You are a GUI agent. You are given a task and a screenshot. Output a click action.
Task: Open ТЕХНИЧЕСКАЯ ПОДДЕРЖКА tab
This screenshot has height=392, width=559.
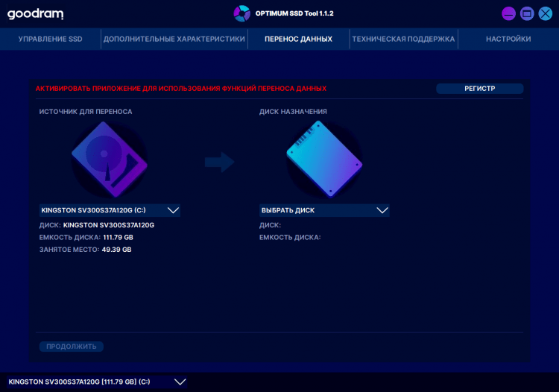pos(403,39)
